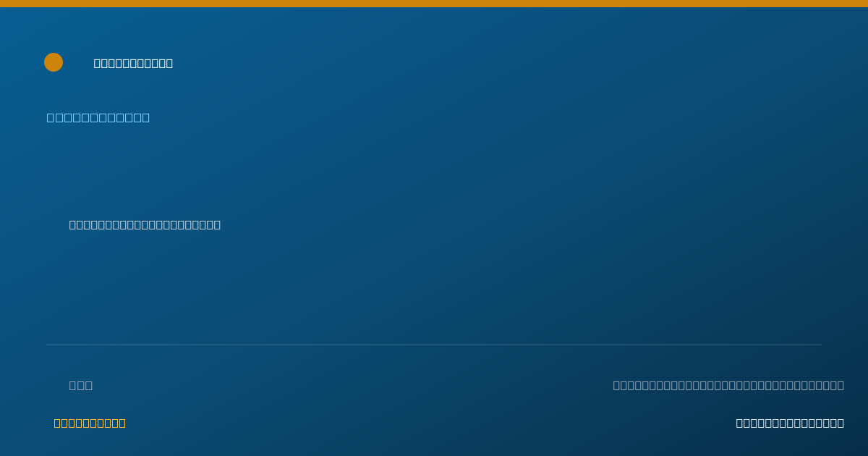Open the brand name next to orange dot
Screen dimensions: 868x456
coord(133,63)
